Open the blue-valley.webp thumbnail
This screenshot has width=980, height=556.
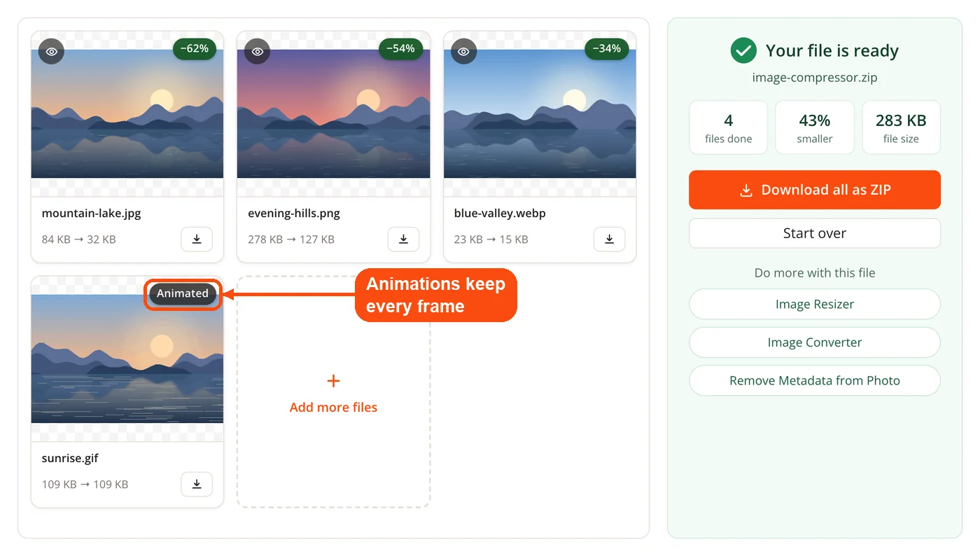[x=540, y=113]
